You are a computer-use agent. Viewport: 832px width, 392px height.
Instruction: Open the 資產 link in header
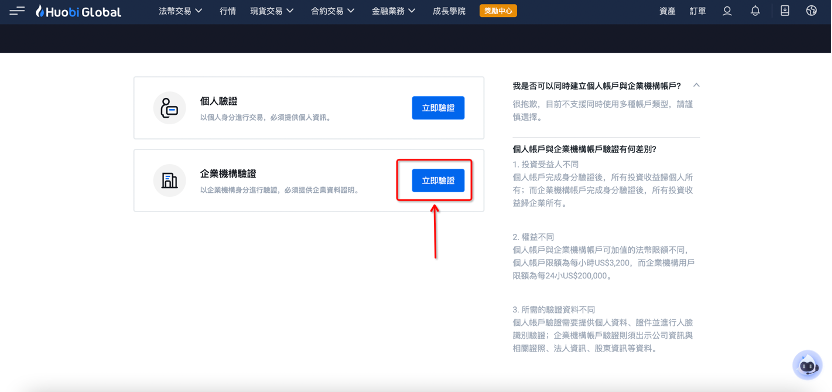668,11
